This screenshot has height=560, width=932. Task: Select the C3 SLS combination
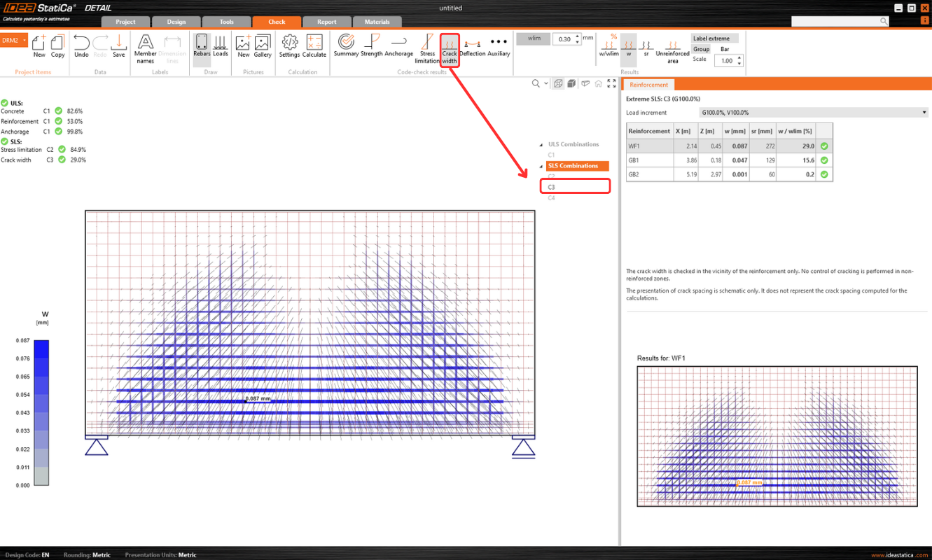click(552, 187)
